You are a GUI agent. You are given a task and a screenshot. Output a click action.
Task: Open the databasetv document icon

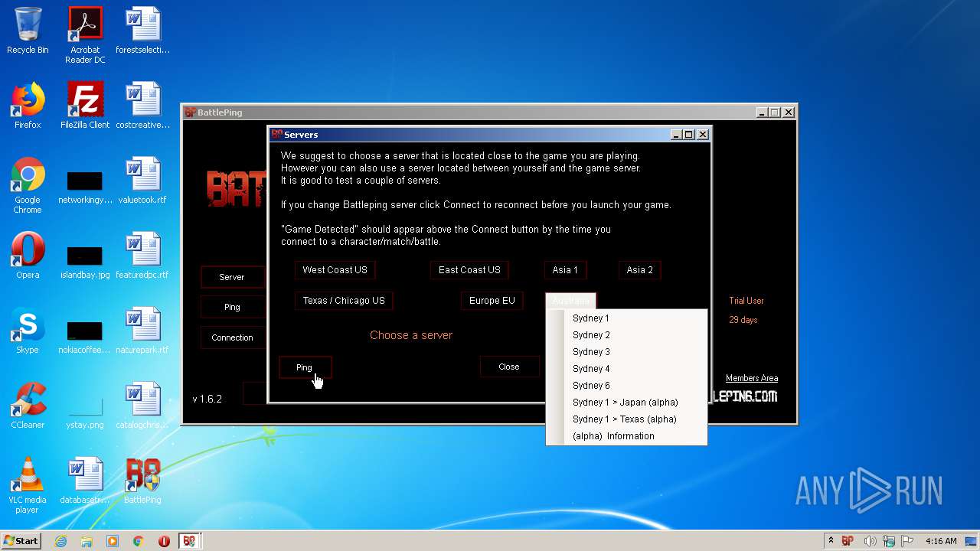point(85,481)
